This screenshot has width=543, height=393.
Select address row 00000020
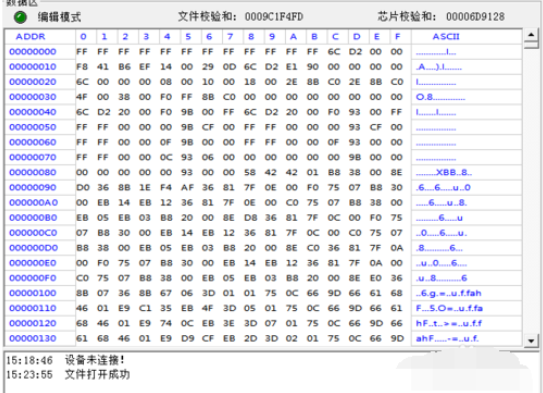33,82
